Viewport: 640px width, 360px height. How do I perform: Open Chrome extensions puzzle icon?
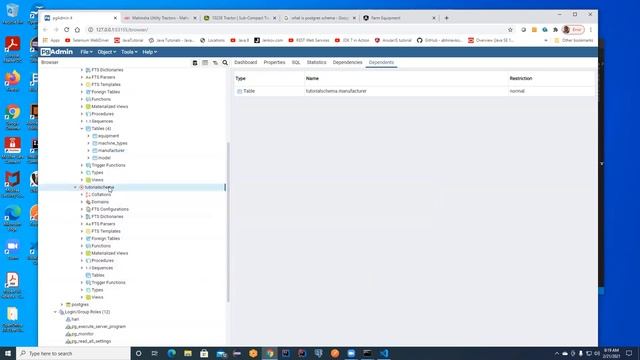coord(555,30)
